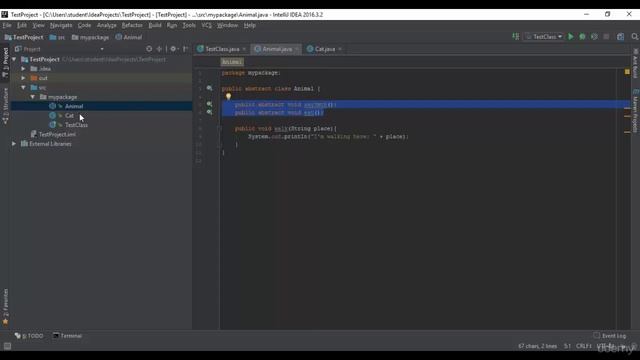Click the Animal structure breadcrumb above the code
Screen dimensions: 640x360
[x=232, y=62]
